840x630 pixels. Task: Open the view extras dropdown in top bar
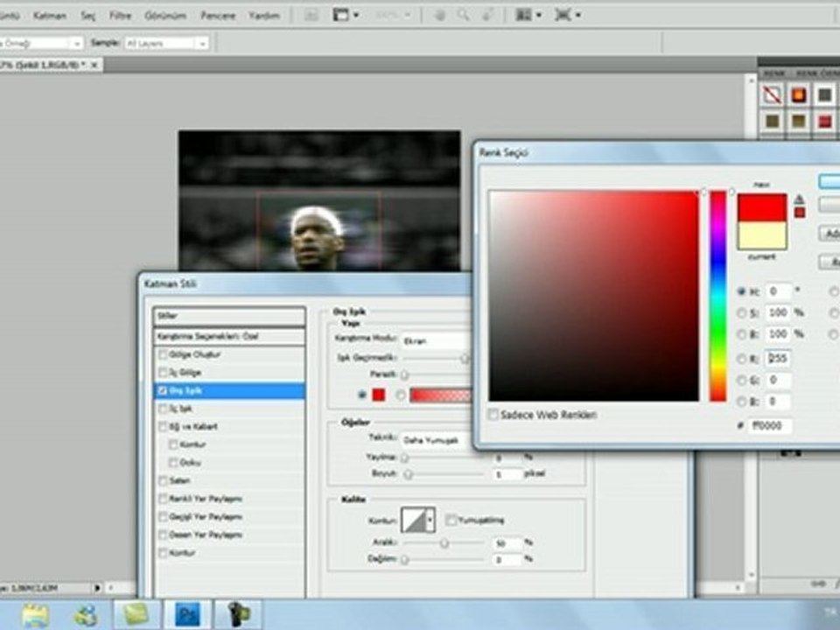[x=346, y=15]
